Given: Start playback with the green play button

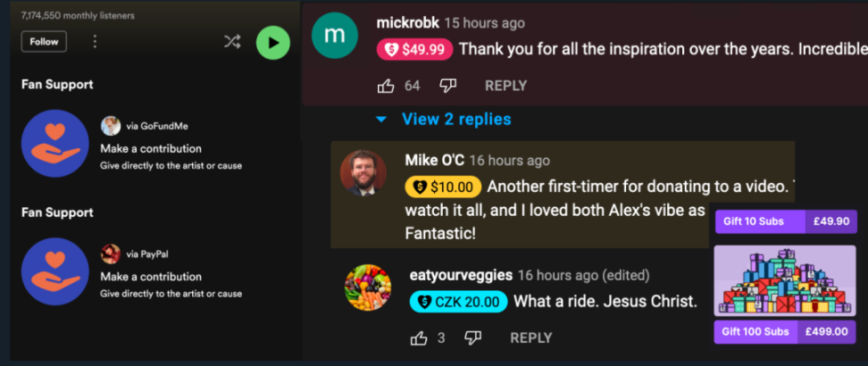Looking at the screenshot, I should coord(273,43).
